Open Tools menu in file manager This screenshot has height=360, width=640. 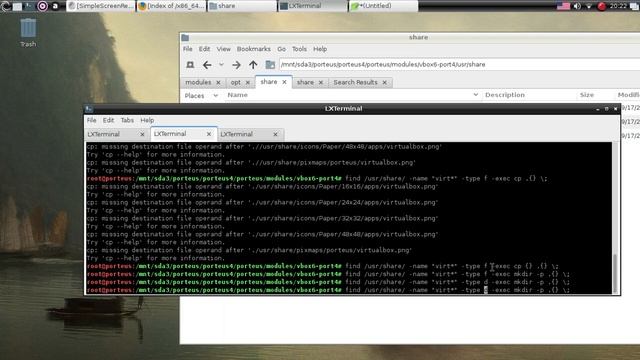tap(299, 49)
